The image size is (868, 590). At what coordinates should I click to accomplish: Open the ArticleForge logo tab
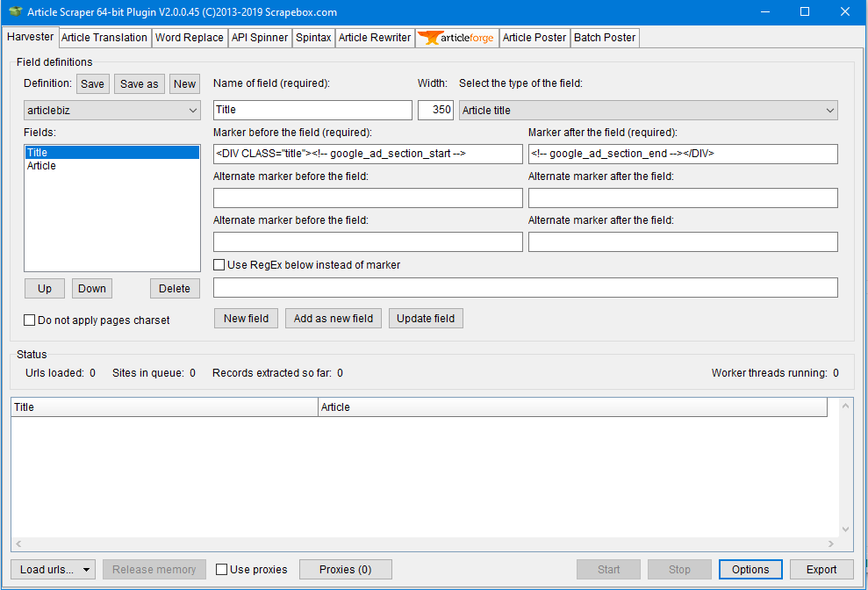(457, 38)
